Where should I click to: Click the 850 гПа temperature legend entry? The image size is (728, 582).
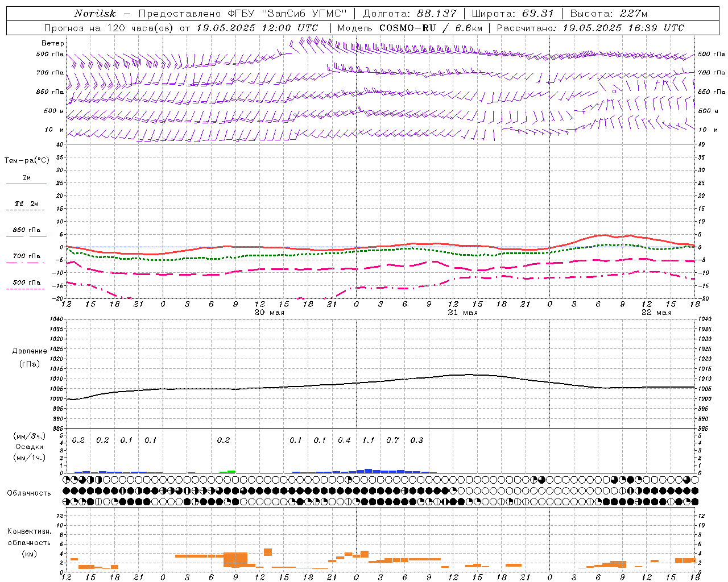pyautogui.click(x=27, y=230)
